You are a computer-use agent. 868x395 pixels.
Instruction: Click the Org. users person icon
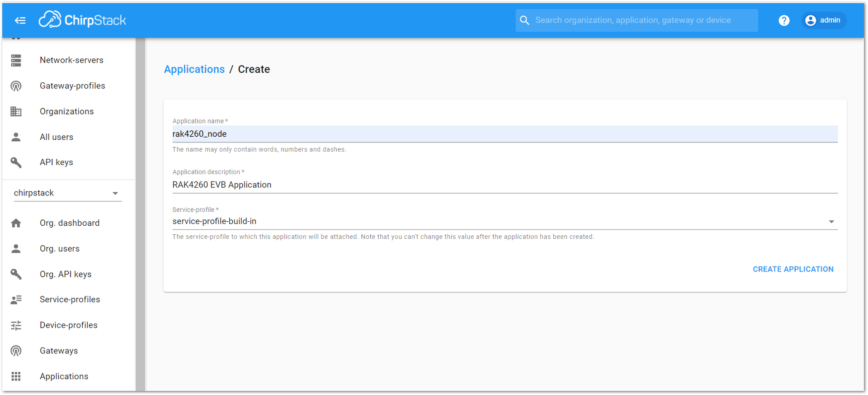click(16, 248)
